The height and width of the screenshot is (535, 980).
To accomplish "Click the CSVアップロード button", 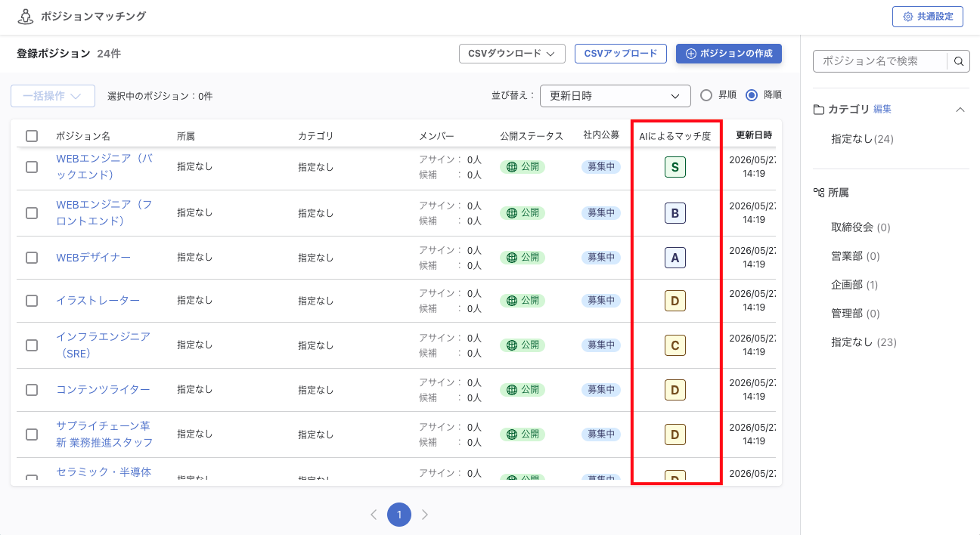I will 621,54.
